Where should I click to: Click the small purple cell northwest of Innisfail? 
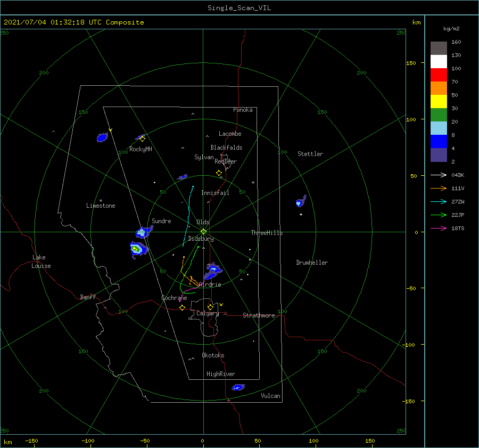click(x=183, y=177)
